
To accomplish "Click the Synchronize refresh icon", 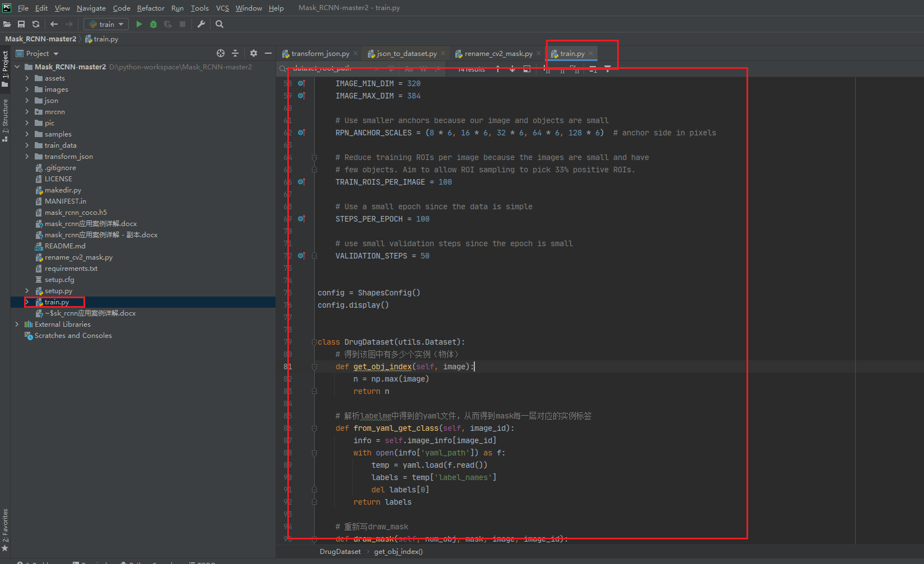I will coord(36,24).
